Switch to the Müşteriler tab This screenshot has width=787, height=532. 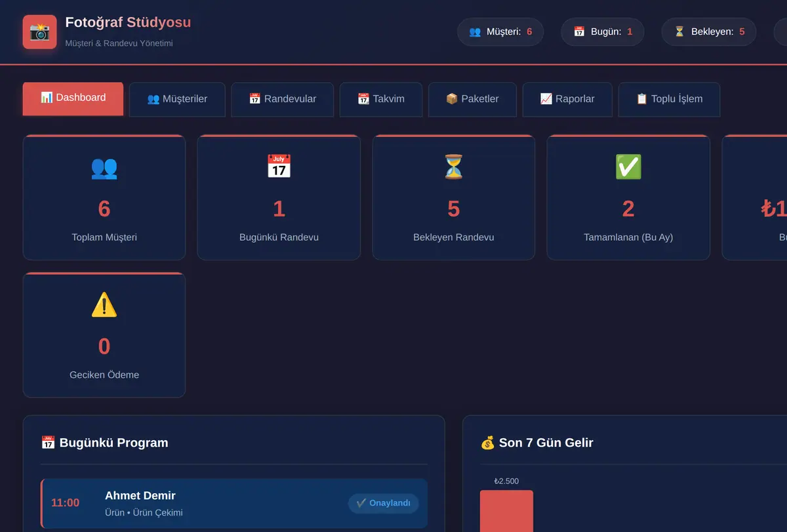coord(177,99)
